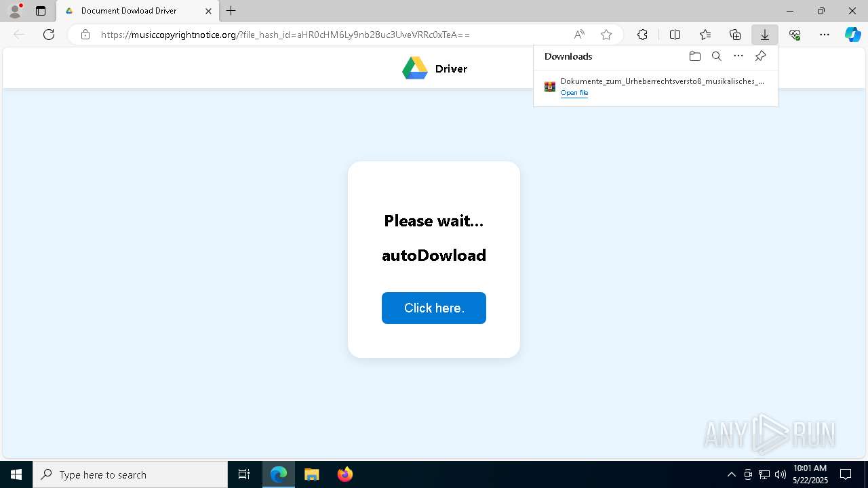Launch Firefox from taskbar
This screenshot has width=868, height=488.
coord(345,474)
